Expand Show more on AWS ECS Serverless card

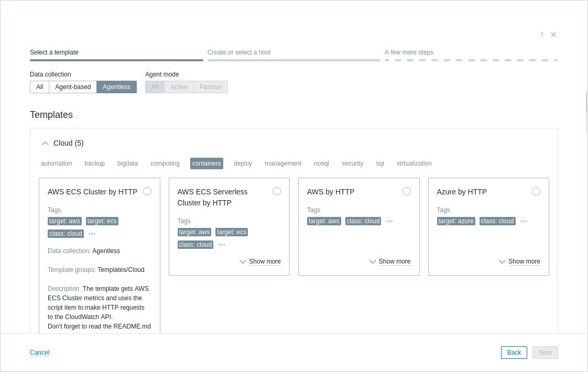tap(260, 261)
